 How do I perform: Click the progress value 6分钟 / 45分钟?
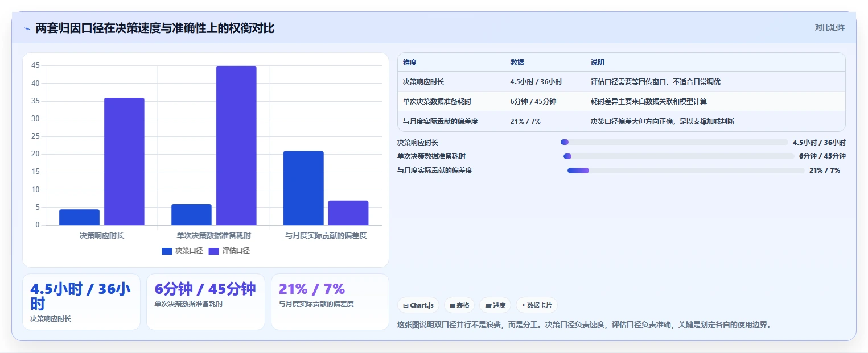pos(822,156)
